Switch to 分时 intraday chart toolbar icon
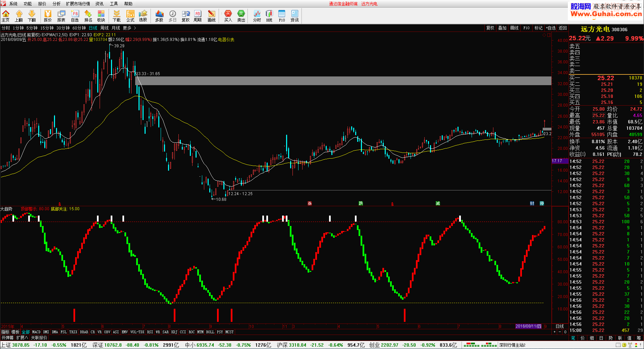The image size is (644, 349). pos(257,16)
